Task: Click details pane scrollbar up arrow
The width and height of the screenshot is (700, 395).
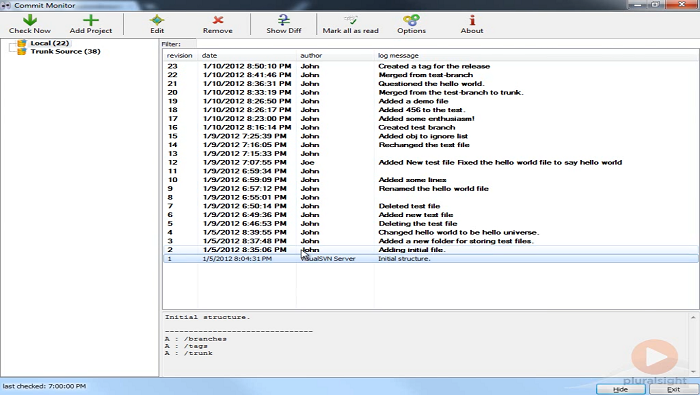Action: [x=693, y=317]
